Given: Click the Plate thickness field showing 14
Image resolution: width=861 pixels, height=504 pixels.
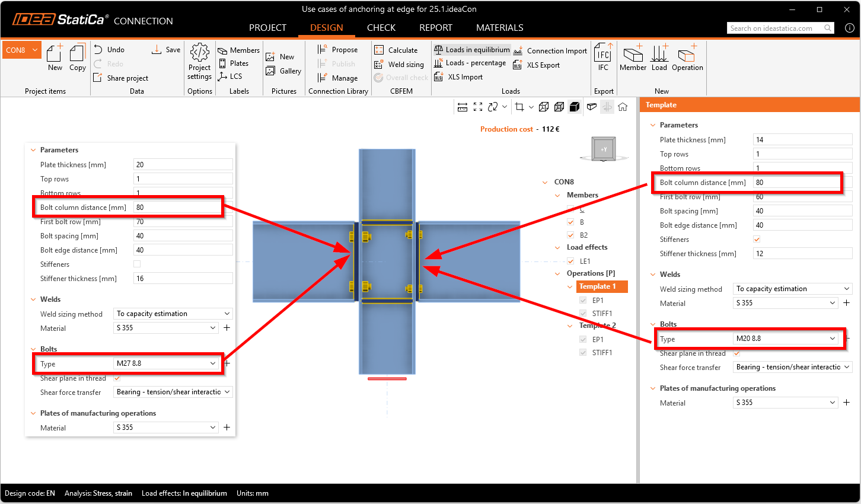Looking at the screenshot, I should 802,140.
